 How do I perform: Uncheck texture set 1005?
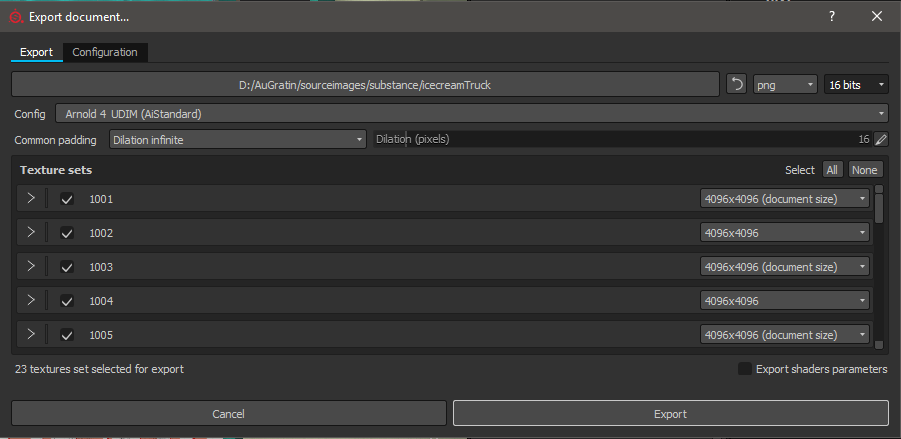pyautogui.click(x=67, y=335)
